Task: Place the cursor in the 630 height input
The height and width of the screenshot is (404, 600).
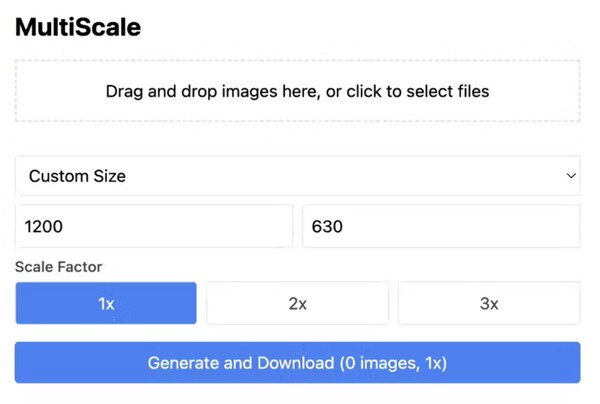Action: 441,227
